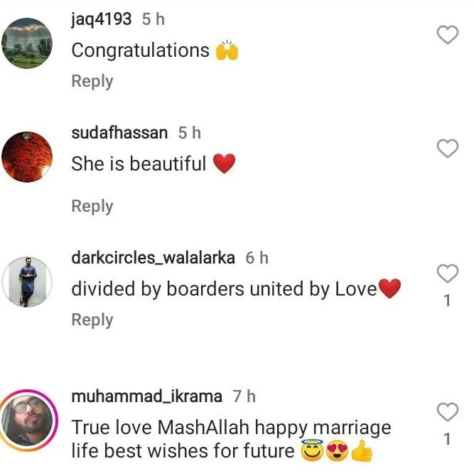Screen dimensions: 474x476
Task: Like muhammad_ikrama's True love comment
Action: 447,411
